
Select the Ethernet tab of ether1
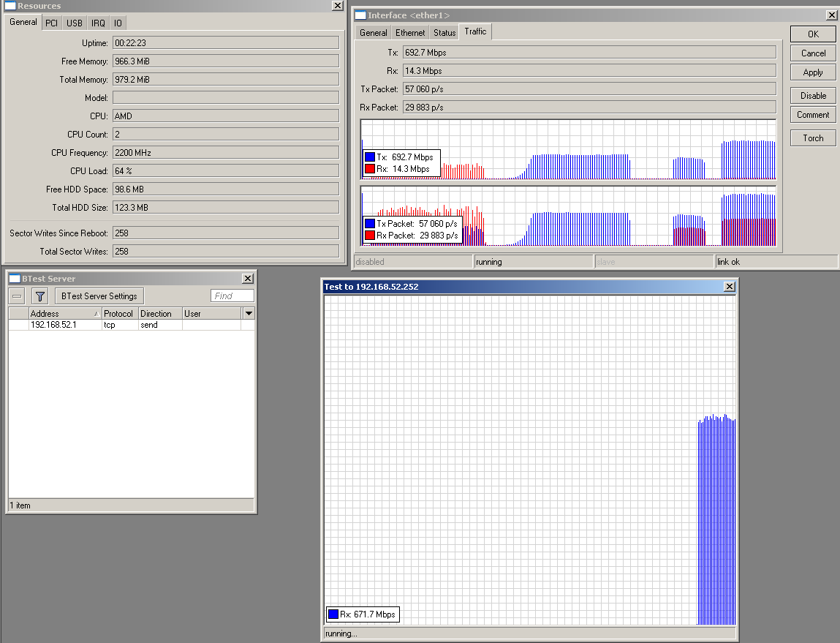pyautogui.click(x=410, y=33)
